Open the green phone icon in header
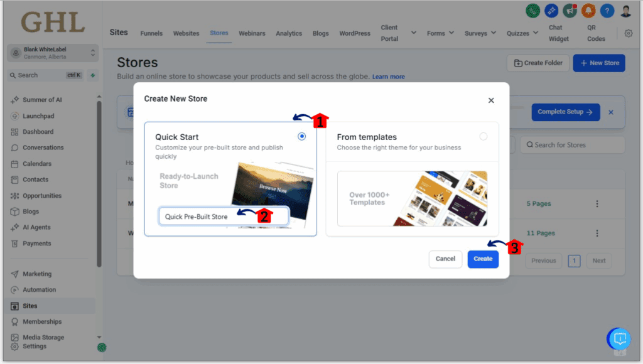 point(532,11)
